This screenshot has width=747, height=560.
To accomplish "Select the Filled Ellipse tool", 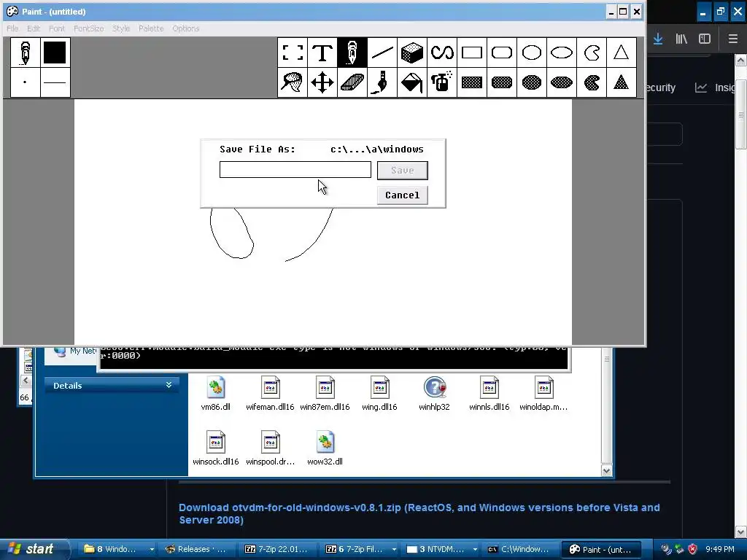I will coord(562,82).
